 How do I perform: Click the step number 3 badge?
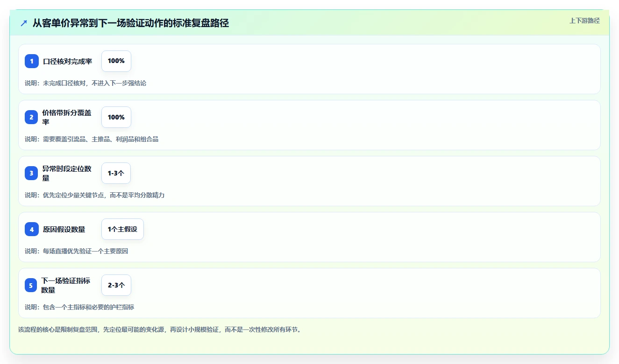(x=32, y=173)
